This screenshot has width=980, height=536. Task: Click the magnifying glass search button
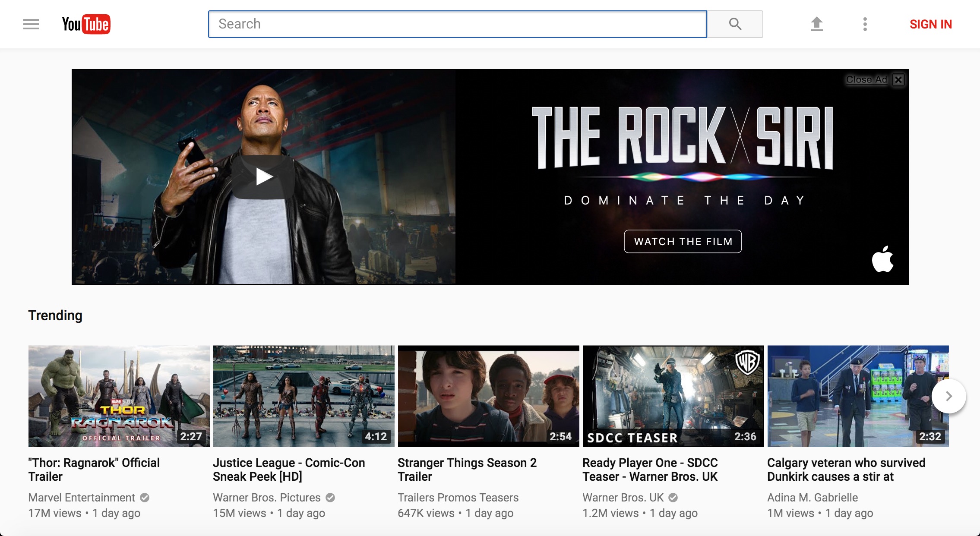[735, 24]
